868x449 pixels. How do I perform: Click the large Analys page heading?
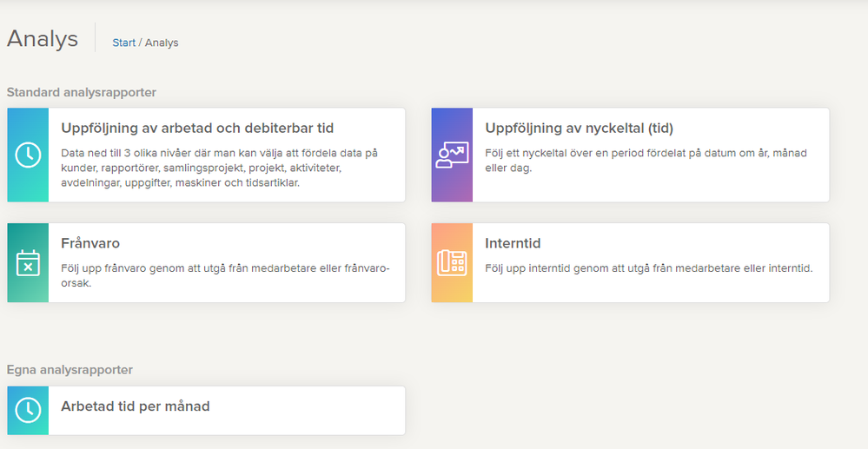point(43,39)
